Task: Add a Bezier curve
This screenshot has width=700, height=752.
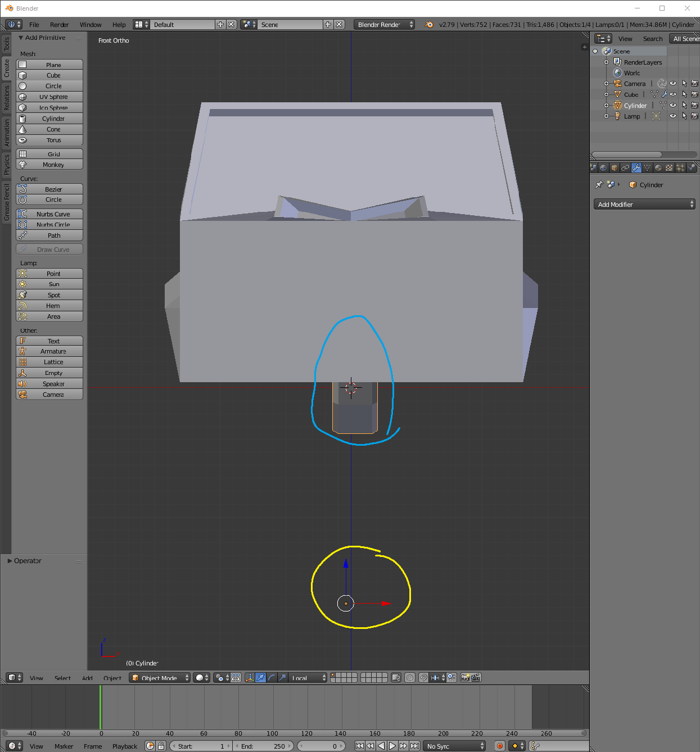Action: point(49,189)
